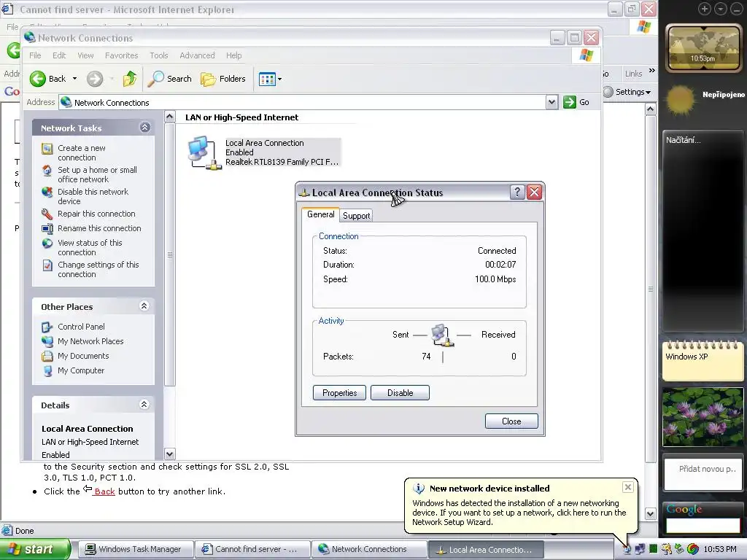747x560 pixels.
Task: Switch to the Support tab
Action: pyautogui.click(x=356, y=216)
